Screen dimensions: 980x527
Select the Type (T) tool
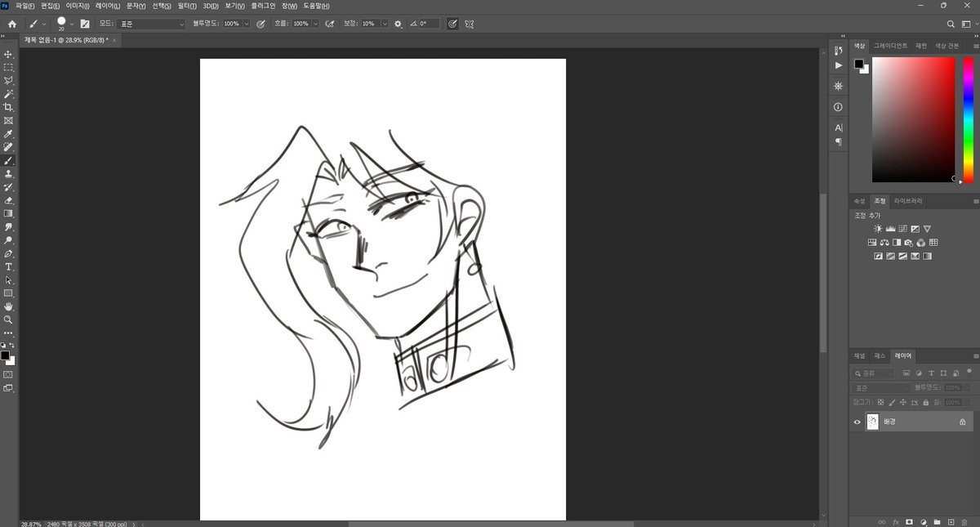[x=8, y=266]
